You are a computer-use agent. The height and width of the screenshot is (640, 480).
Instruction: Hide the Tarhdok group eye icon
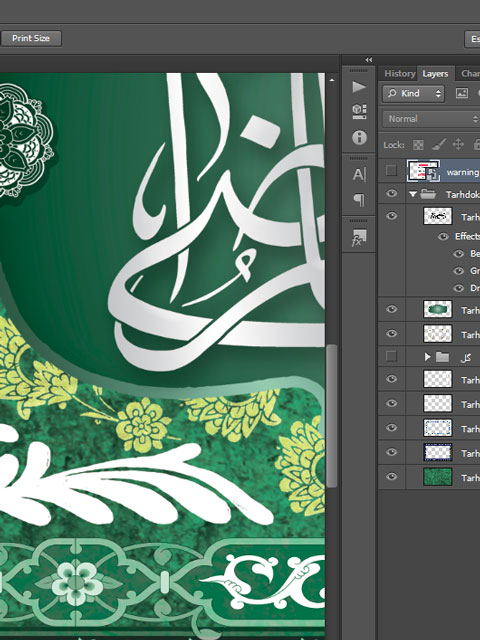(x=391, y=193)
